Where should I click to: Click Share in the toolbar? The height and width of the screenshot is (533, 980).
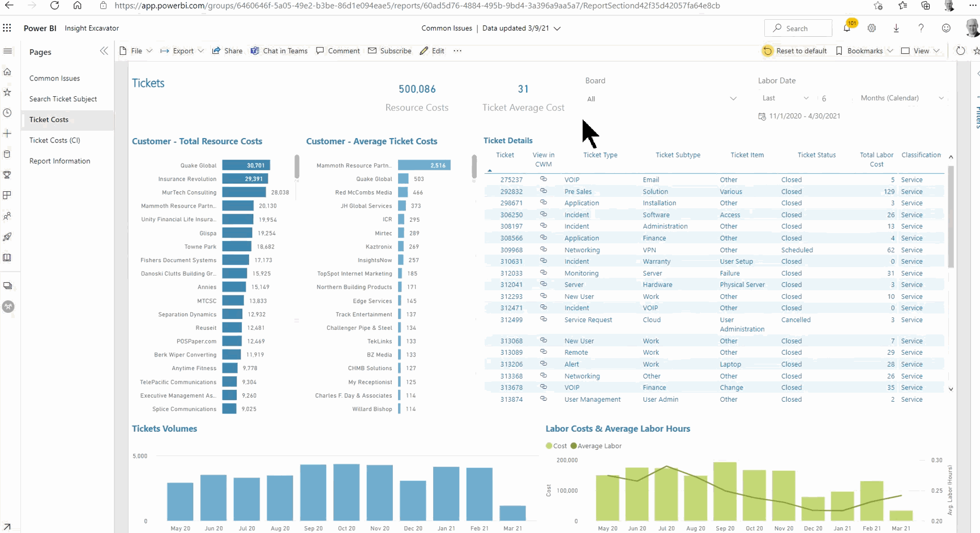tap(227, 51)
